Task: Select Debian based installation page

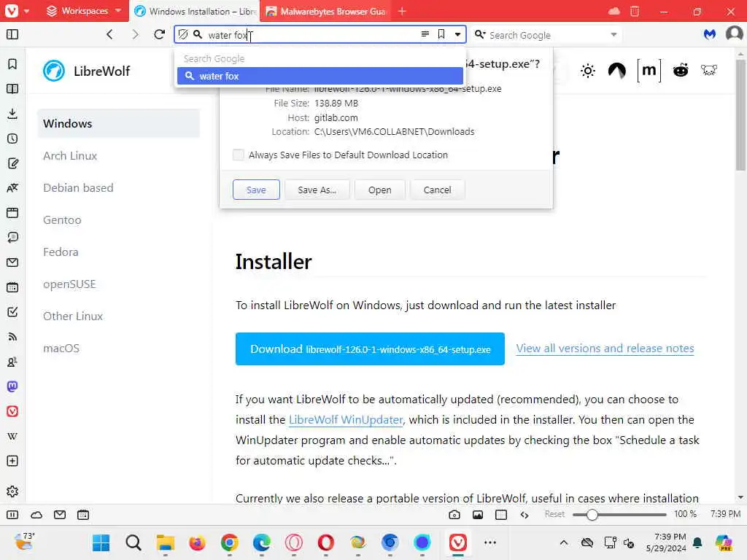Action: coord(78,187)
